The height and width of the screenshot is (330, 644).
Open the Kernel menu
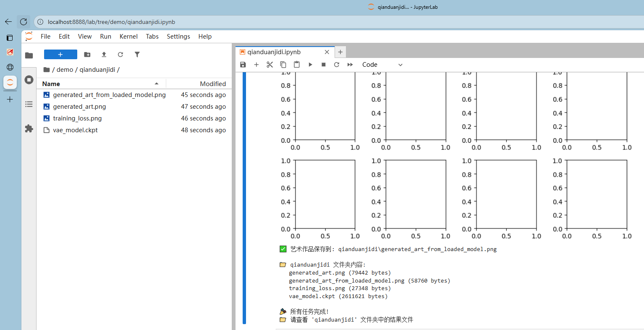[128, 37]
